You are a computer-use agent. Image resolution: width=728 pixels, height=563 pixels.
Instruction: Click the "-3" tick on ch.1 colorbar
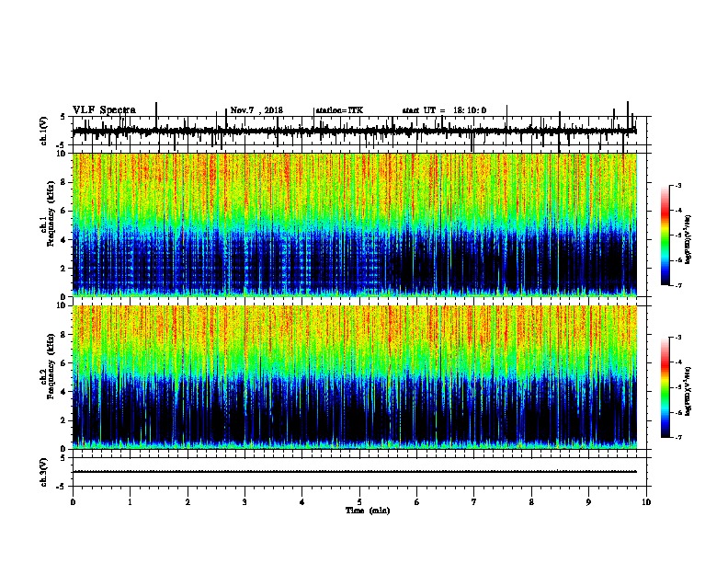point(678,185)
